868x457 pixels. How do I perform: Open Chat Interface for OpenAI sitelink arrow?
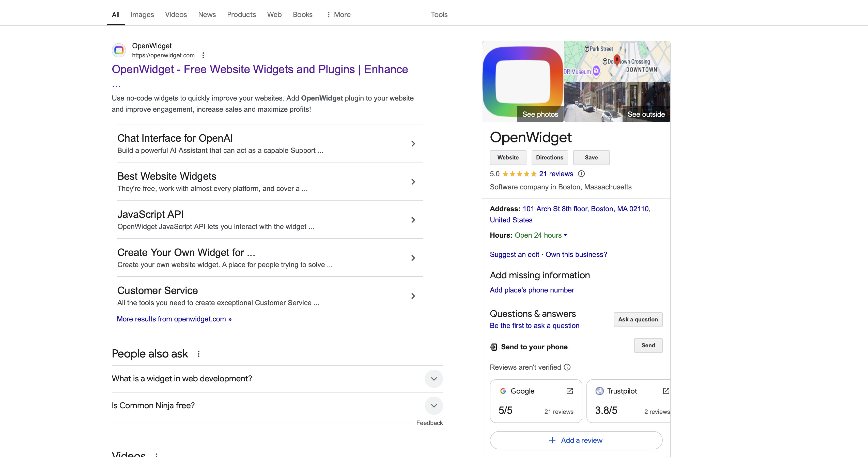click(x=413, y=144)
